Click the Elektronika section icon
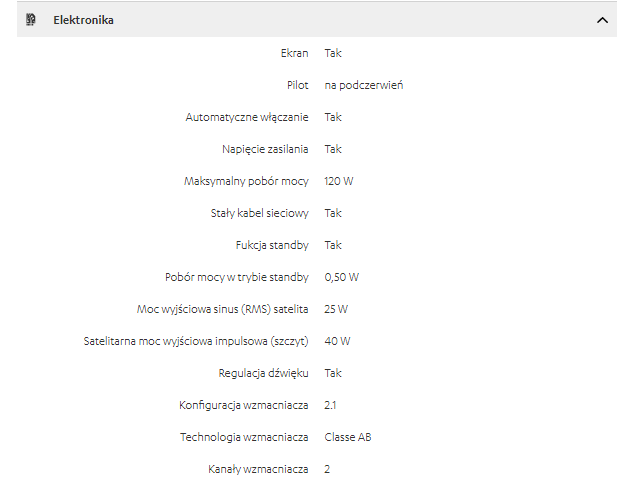Image resolution: width=640 pixels, height=485 pixels. coord(31,20)
